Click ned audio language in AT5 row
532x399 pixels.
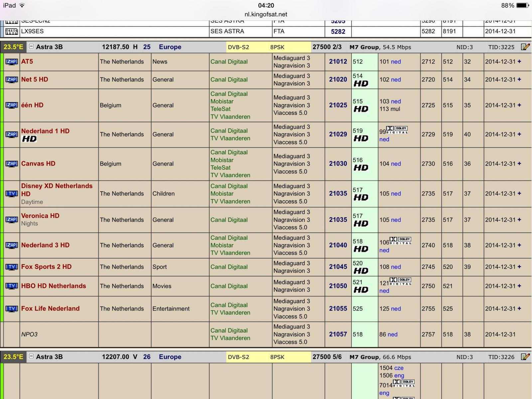pyautogui.click(x=396, y=62)
